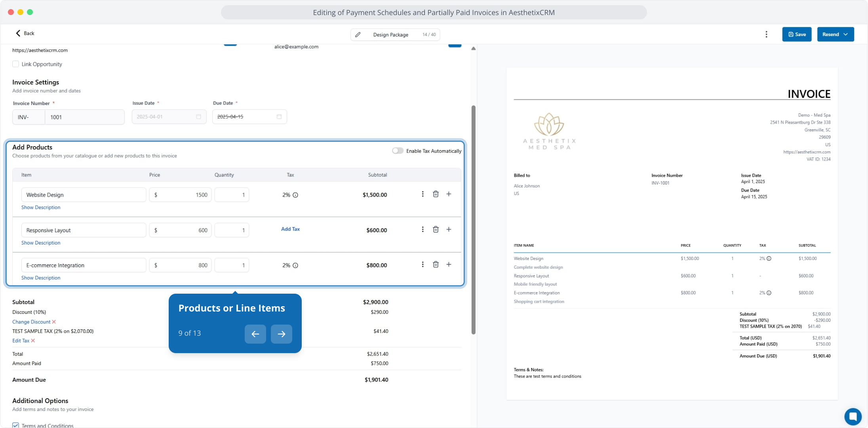Enable the Tax Automatically toggle
The width and height of the screenshot is (868, 428).
[x=398, y=151]
